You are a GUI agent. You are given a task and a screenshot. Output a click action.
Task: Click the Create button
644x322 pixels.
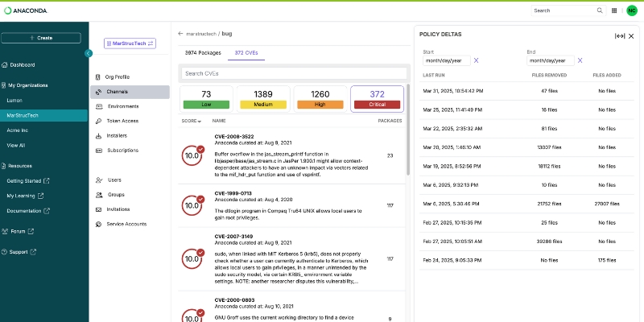coord(41,38)
